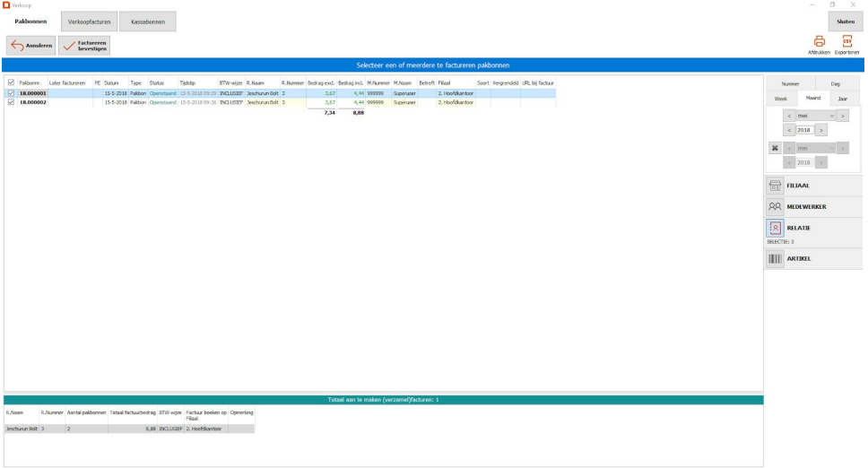Open the Relatie filter icon
Screen dimensions: 868x468
tap(775, 228)
